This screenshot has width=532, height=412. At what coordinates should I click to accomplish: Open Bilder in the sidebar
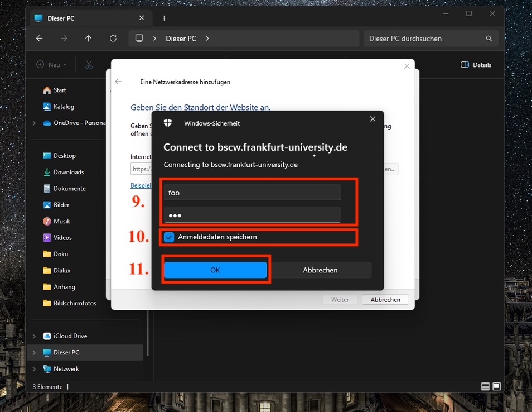coord(56,205)
